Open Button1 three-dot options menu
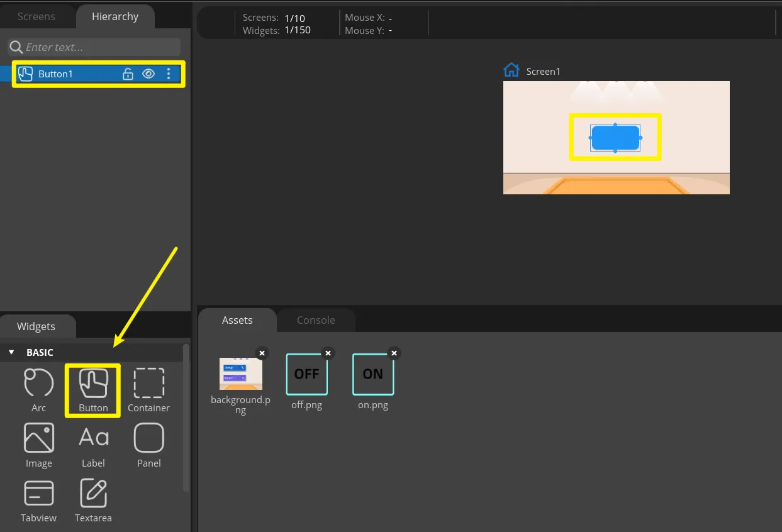Image resolution: width=782 pixels, height=532 pixels. (168, 74)
